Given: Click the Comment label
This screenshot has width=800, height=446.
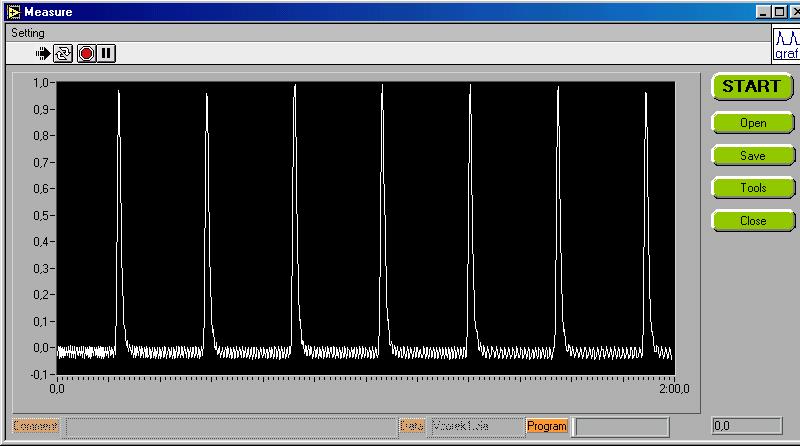Looking at the screenshot, I should coord(35,426).
